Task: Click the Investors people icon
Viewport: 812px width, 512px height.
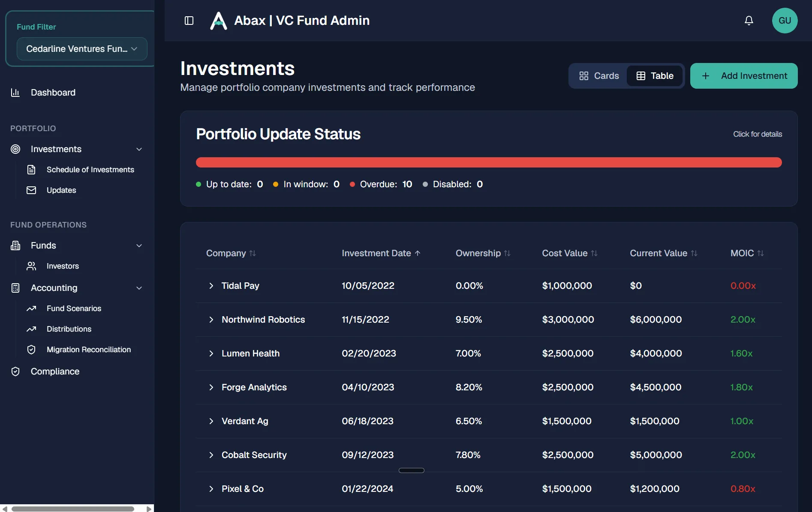Action: [x=31, y=266]
